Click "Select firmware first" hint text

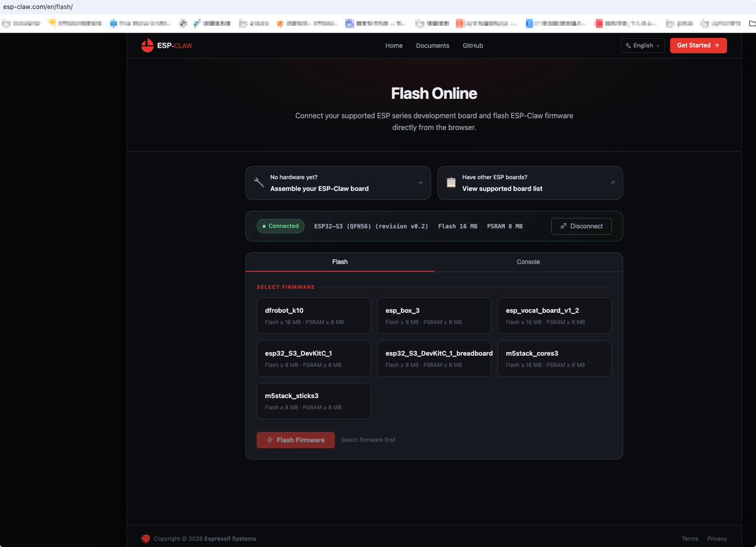pyautogui.click(x=368, y=440)
